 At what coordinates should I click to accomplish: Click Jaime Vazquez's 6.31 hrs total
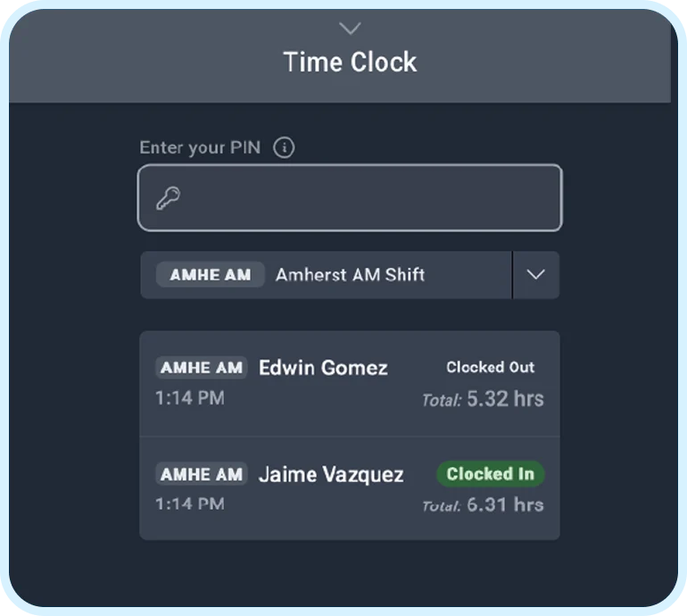coord(505,504)
